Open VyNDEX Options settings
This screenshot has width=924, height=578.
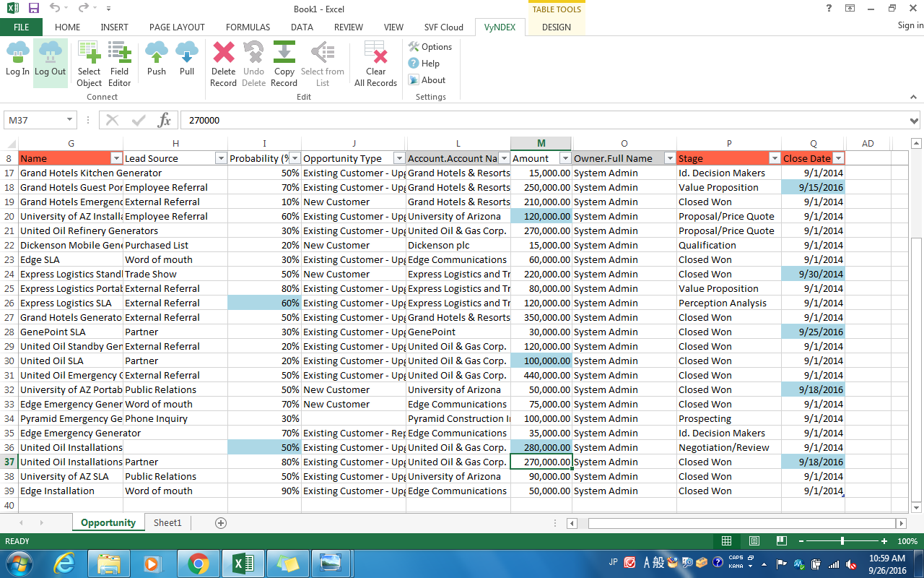coord(430,47)
